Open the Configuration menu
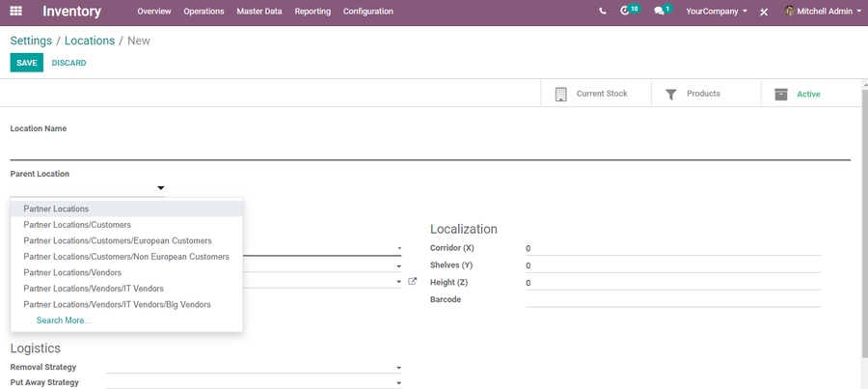This screenshot has height=389, width=868. 367,12
